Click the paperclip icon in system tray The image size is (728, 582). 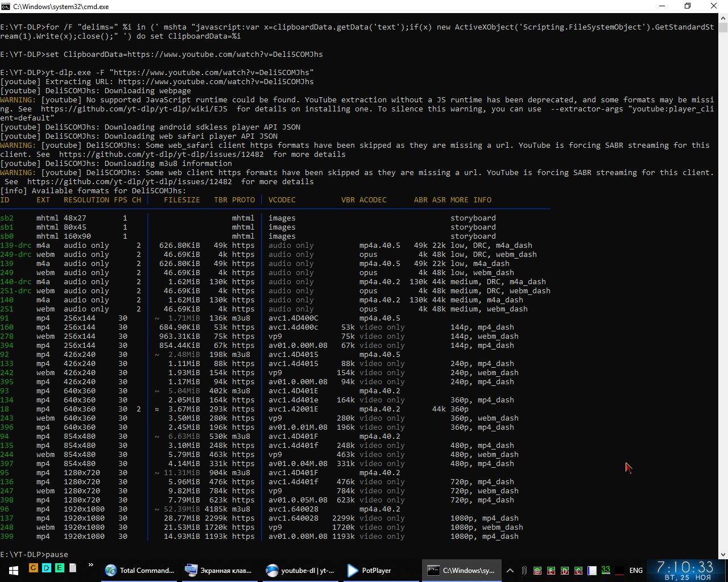point(524,570)
